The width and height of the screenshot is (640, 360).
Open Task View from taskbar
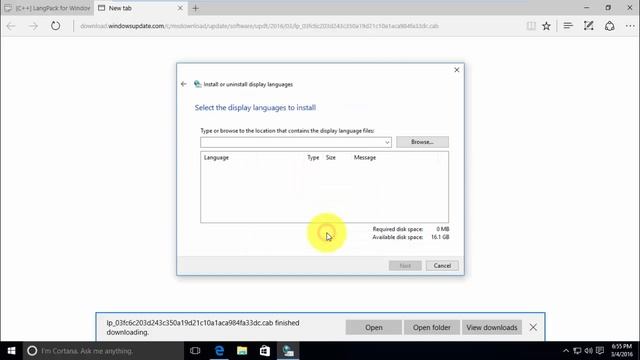point(195,351)
